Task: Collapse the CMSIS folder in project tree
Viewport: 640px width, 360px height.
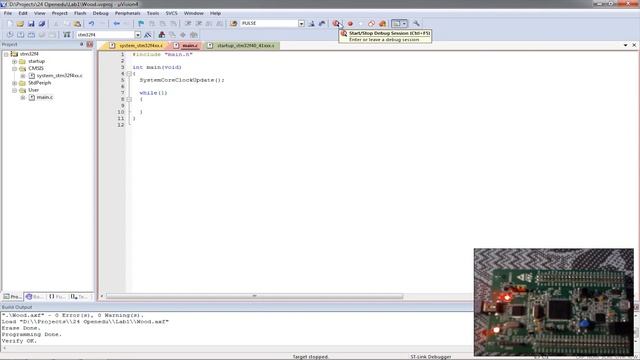Action: coord(14,69)
